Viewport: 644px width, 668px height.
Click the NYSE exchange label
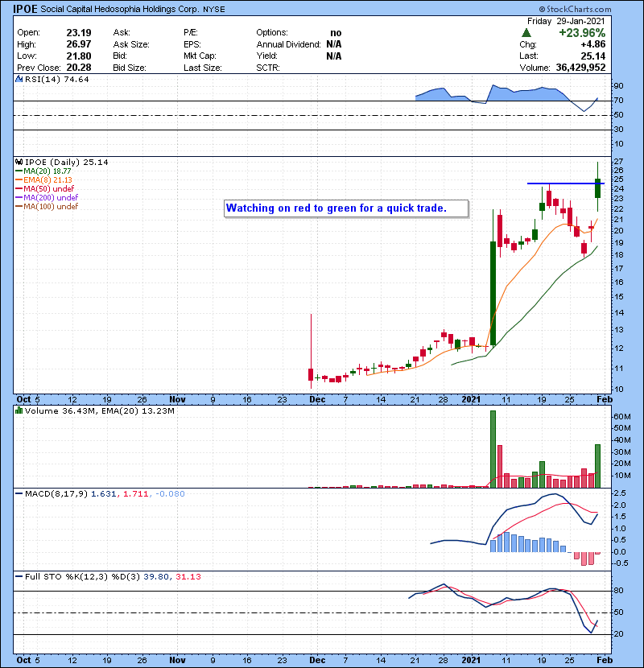pos(214,10)
